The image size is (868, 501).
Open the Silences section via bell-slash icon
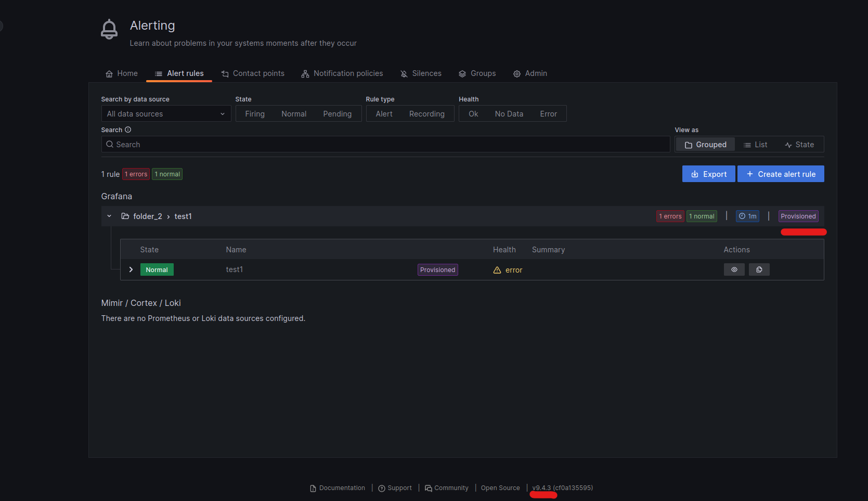pos(404,73)
